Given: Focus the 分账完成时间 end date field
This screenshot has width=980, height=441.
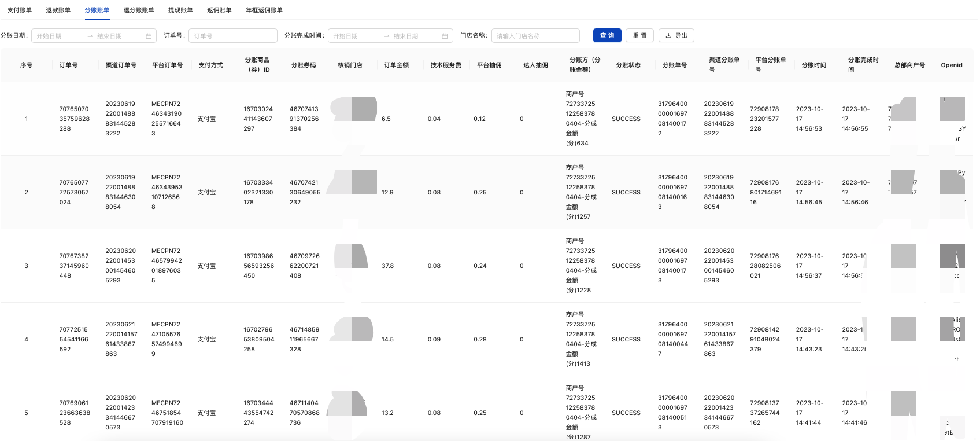Looking at the screenshot, I should click(x=415, y=36).
